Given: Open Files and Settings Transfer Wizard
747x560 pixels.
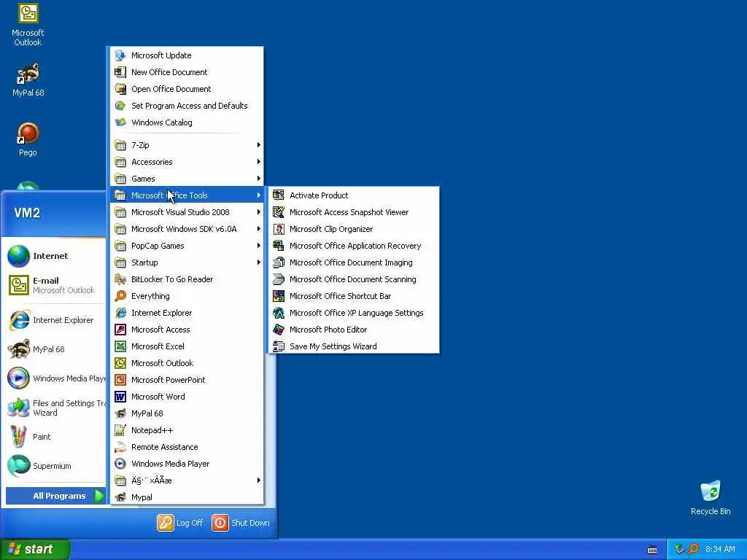Looking at the screenshot, I should click(54, 408).
